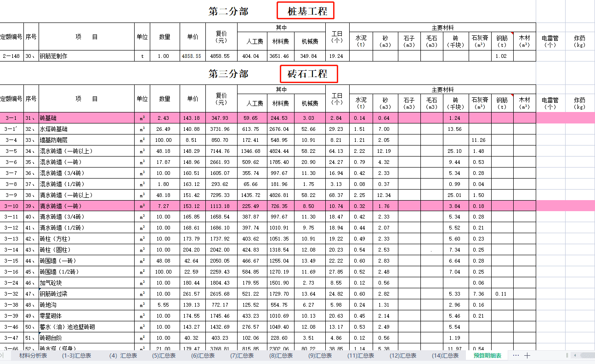Select total price cell 7144.76
Image resolution: width=595 pixels, height=364 pixels.
(x=221, y=151)
